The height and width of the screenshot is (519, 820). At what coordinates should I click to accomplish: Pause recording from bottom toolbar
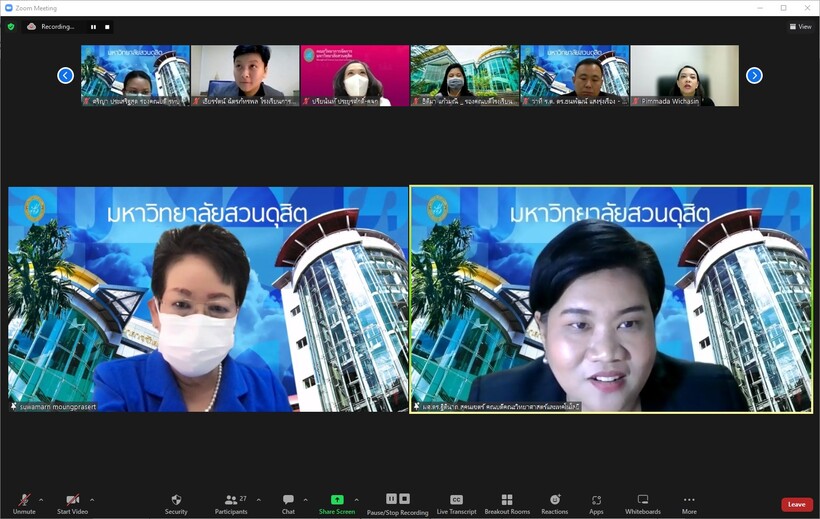point(391,499)
